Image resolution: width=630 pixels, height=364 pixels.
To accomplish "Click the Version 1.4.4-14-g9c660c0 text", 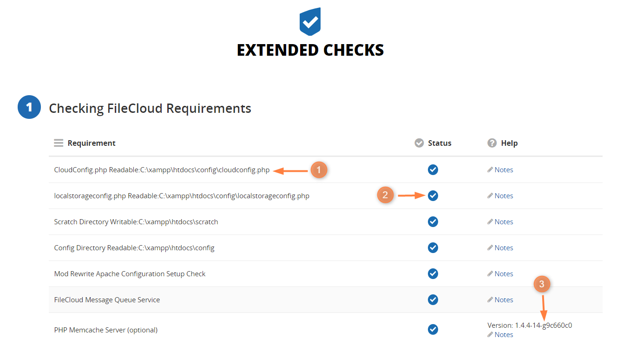I will 530,325.
